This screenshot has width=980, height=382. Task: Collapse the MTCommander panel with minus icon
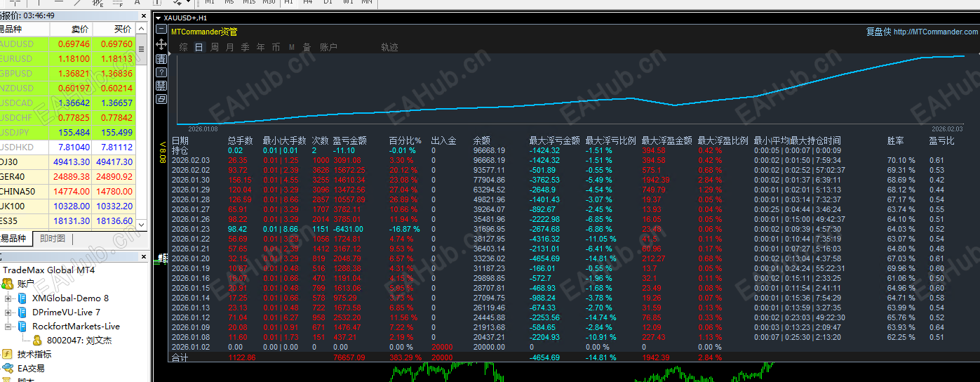[161, 29]
